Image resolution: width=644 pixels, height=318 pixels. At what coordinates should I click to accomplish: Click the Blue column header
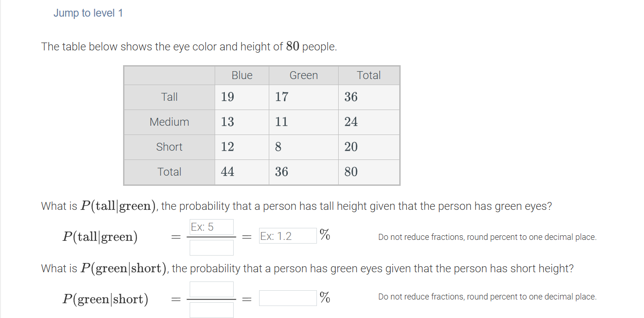point(241,75)
